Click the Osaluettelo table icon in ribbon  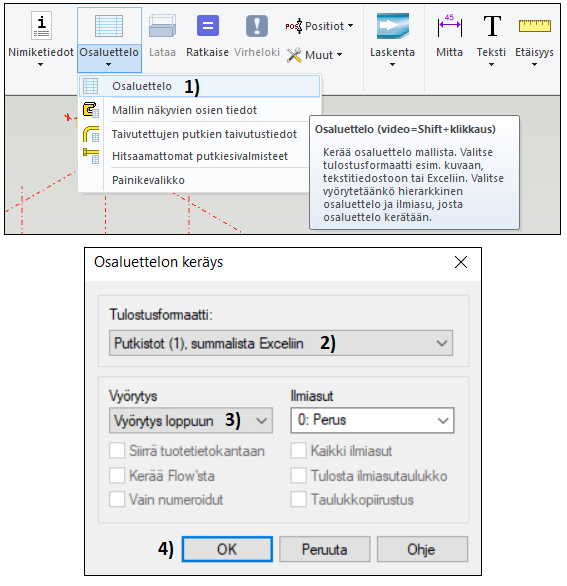pyautogui.click(x=109, y=26)
